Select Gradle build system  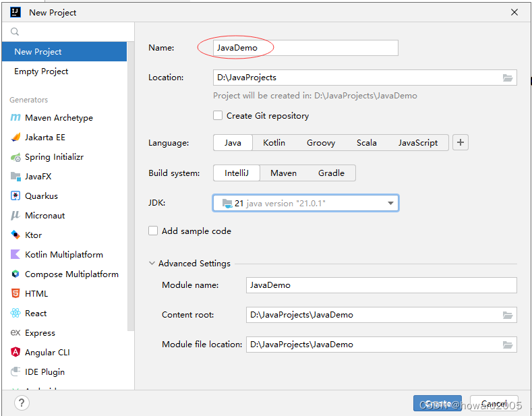(331, 173)
